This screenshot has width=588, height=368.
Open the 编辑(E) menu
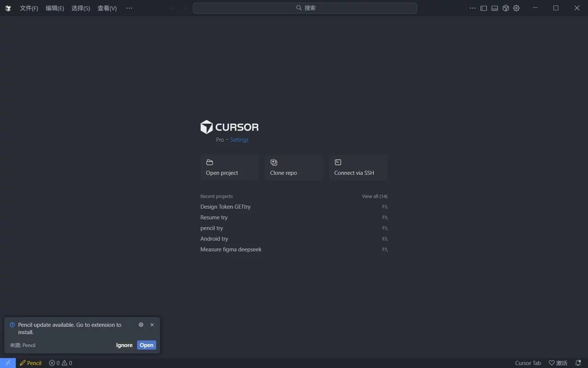[x=55, y=8]
